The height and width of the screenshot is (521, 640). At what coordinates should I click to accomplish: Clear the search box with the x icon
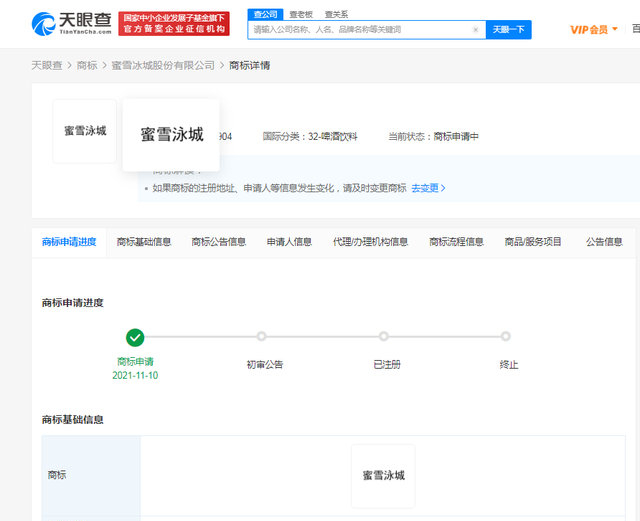475,29
